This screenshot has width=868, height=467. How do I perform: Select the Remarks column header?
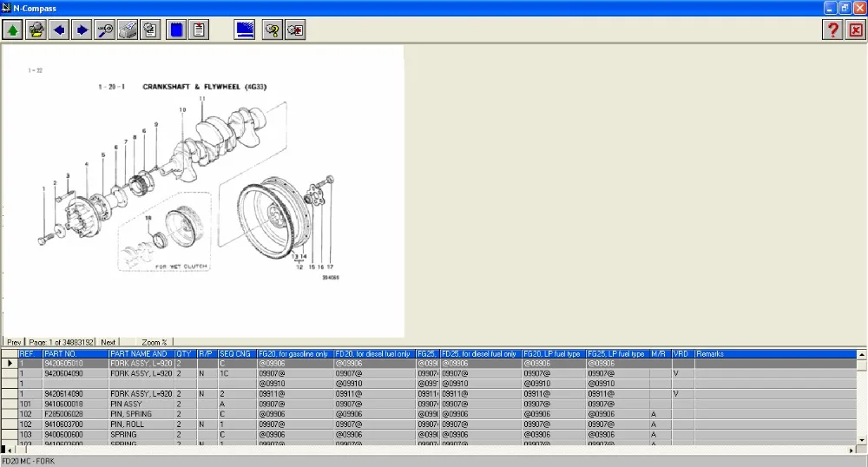coord(775,353)
